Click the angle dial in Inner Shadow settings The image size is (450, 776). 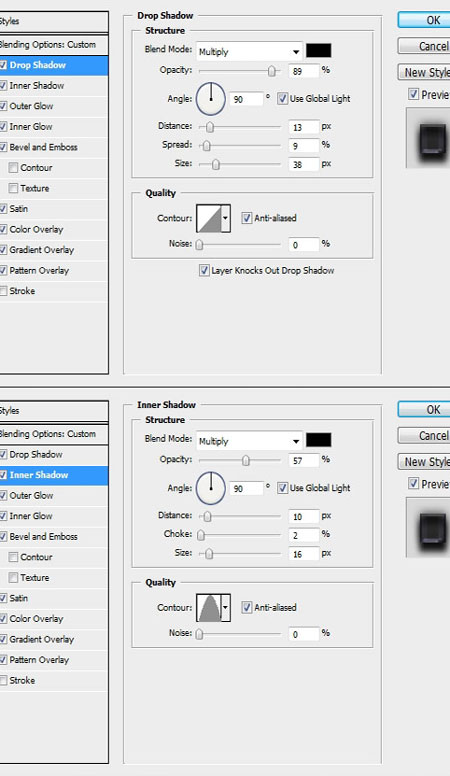coord(211,488)
